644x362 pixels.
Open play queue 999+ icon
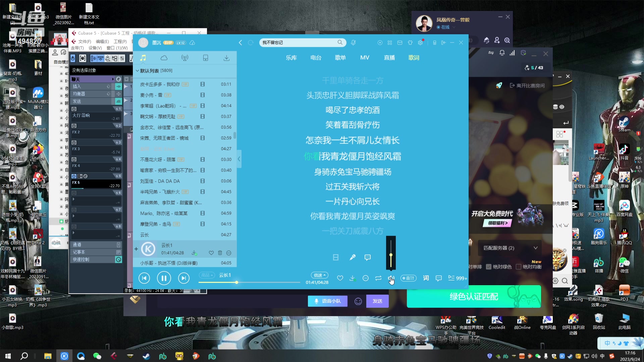pos(458,278)
